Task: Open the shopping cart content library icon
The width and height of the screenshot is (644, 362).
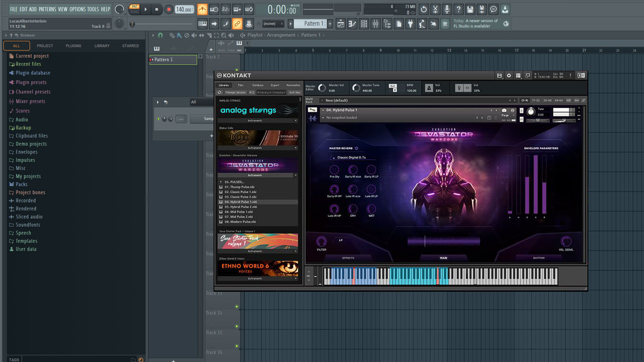Action: [445, 24]
